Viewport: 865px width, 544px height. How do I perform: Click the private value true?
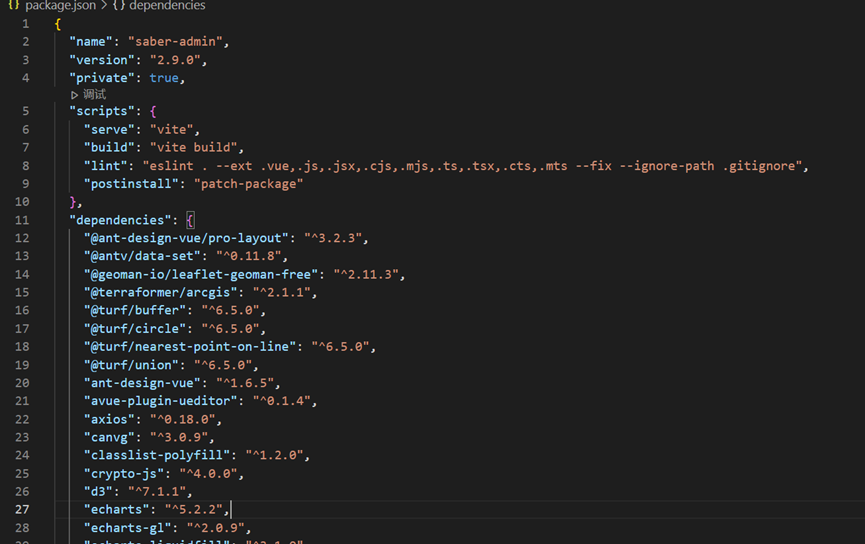coord(164,78)
